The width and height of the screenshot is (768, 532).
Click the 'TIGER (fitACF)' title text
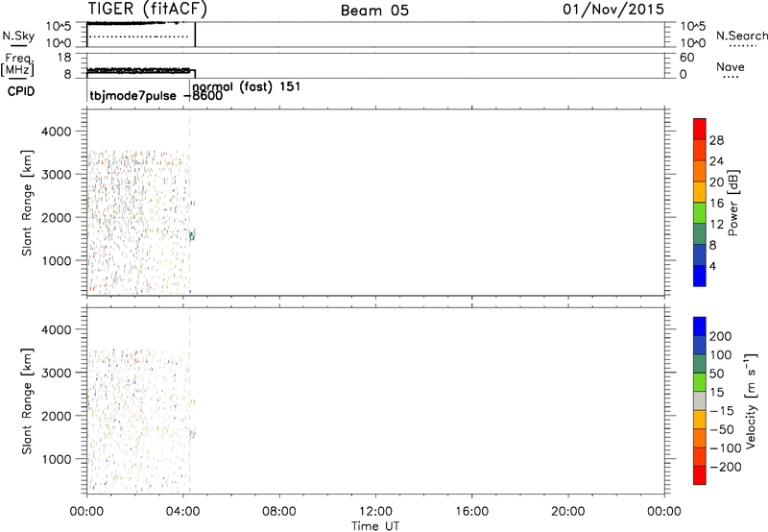click(x=148, y=10)
